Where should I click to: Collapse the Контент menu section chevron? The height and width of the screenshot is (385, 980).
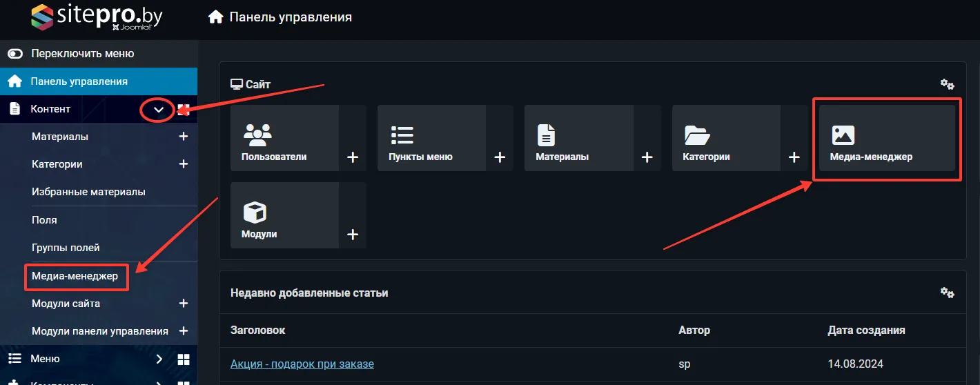159,110
